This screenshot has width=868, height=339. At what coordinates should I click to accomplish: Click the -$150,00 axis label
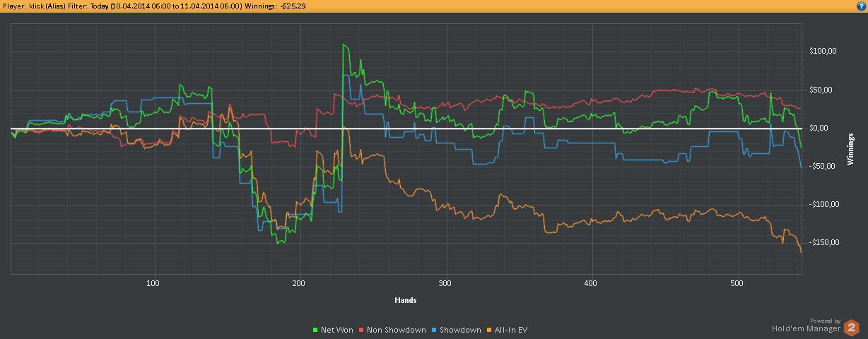(823, 242)
